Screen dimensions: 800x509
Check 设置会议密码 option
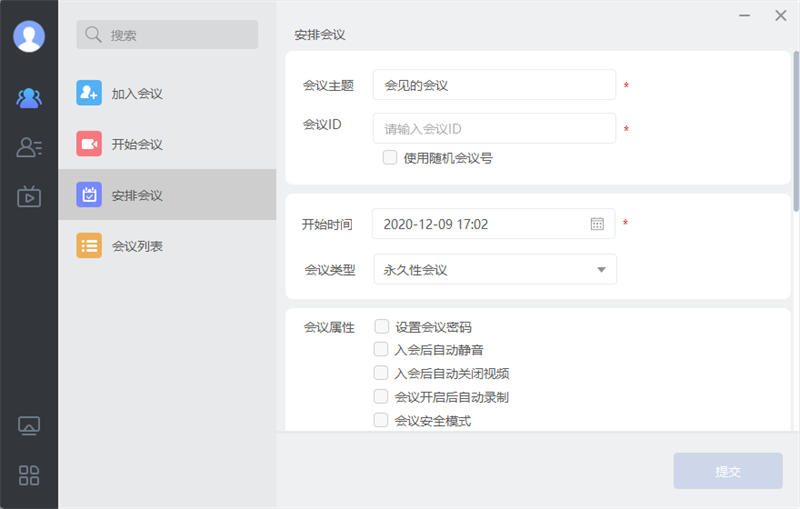pos(381,326)
